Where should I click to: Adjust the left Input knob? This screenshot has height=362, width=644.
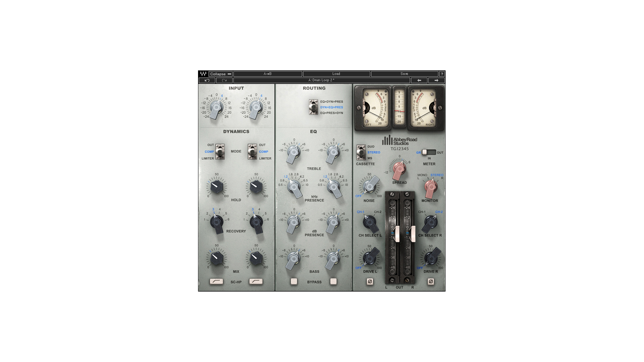click(x=217, y=108)
